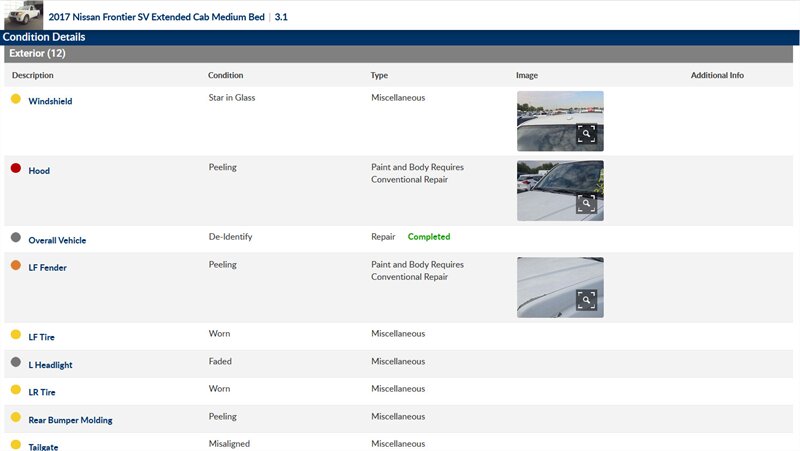Image resolution: width=800 pixels, height=451 pixels.
Task: Click magnify icon on Hood image
Action: (x=587, y=205)
